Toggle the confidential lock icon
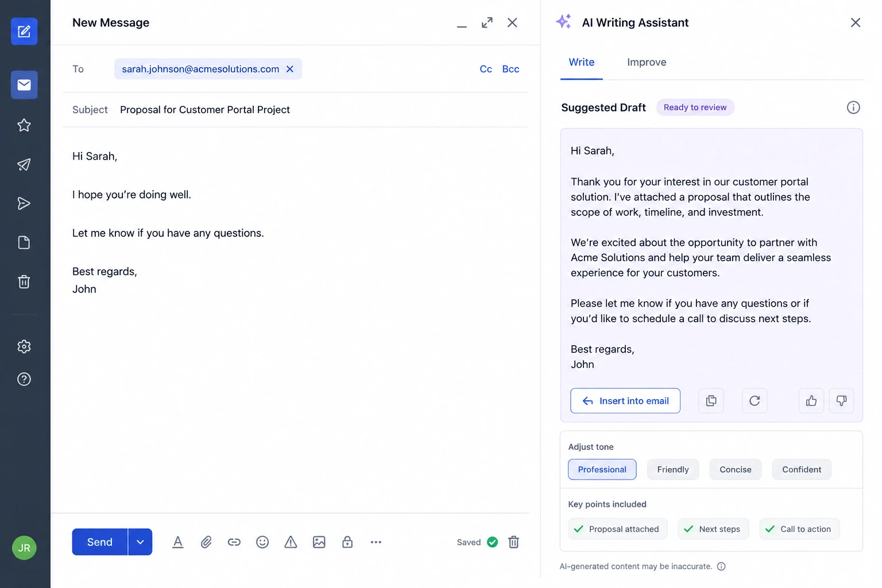The width and height of the screenshot is (882, 588). coord(347,542)
